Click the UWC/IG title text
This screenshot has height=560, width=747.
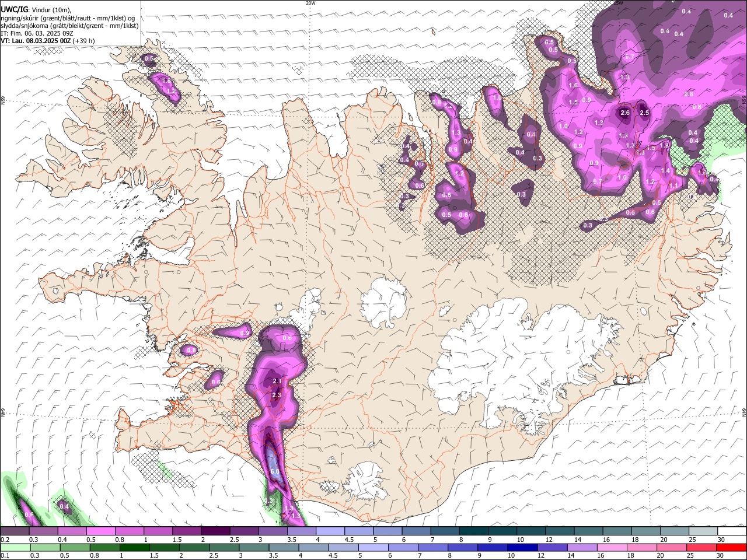(14, 10)
